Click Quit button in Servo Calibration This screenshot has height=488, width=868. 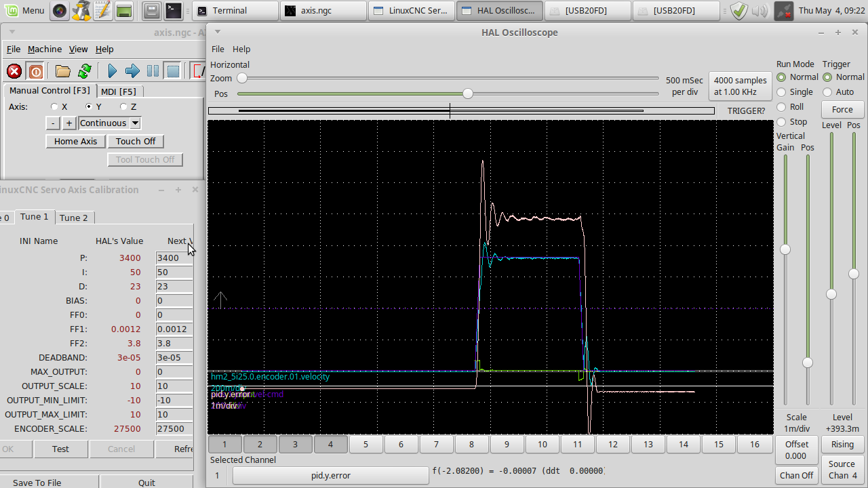coord(146,483)
